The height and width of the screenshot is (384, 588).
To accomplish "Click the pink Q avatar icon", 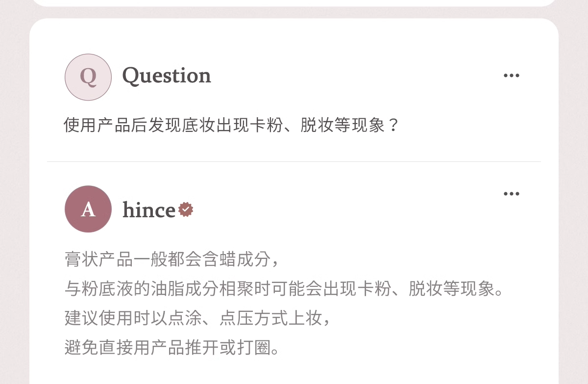I will pyautogui.click(x=88, y=77).
